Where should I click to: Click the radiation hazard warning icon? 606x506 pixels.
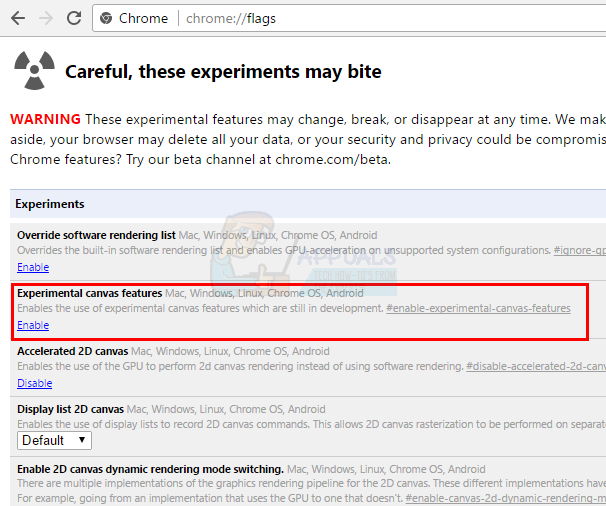tap(34, 70)
